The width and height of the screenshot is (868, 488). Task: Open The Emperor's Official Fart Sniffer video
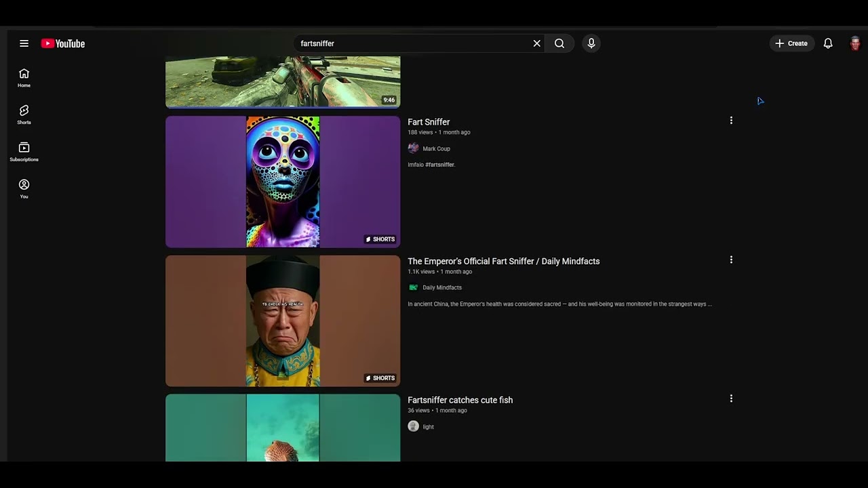(503, 261)
